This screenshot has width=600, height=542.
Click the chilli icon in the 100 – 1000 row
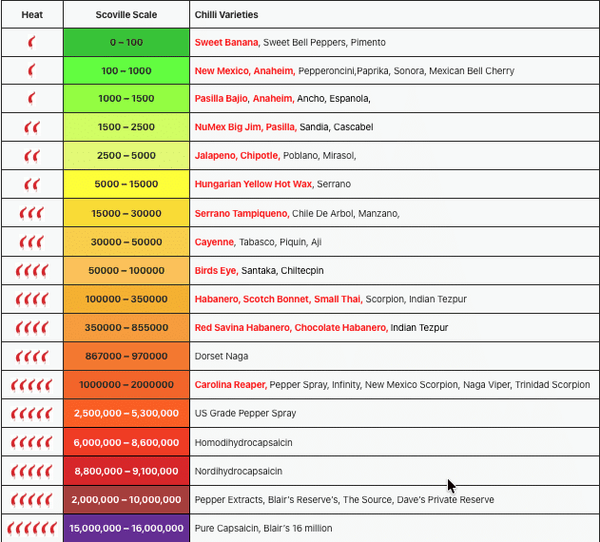click(32, 70)
